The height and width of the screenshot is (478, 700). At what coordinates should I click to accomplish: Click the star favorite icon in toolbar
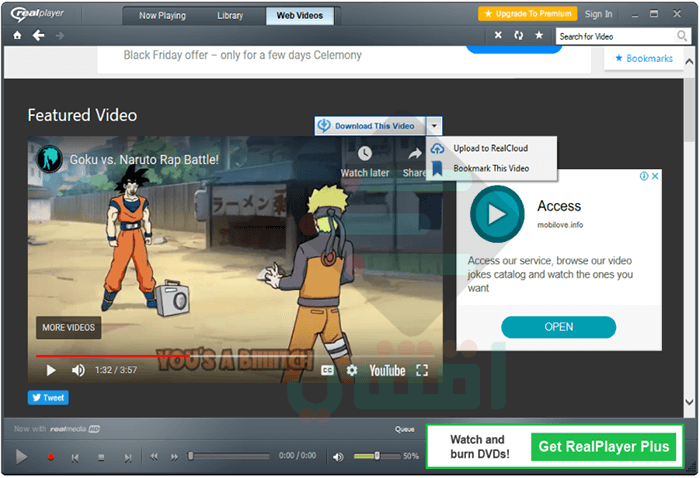coord(539,35)
